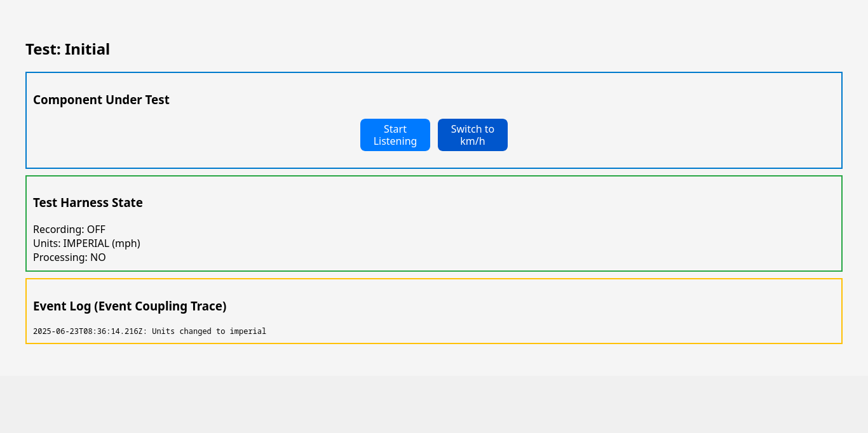Click the Start Listening button

point(395,135)
